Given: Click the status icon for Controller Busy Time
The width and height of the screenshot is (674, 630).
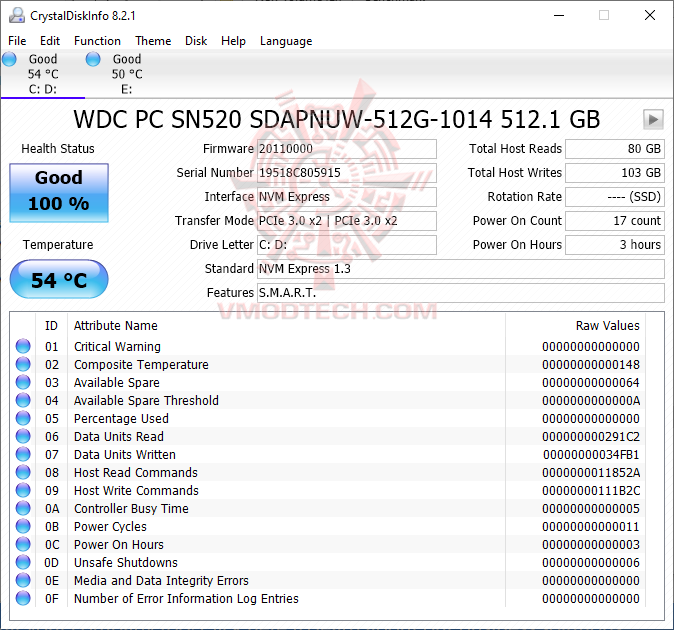Looking at the screenshot, I should [23, 508].
